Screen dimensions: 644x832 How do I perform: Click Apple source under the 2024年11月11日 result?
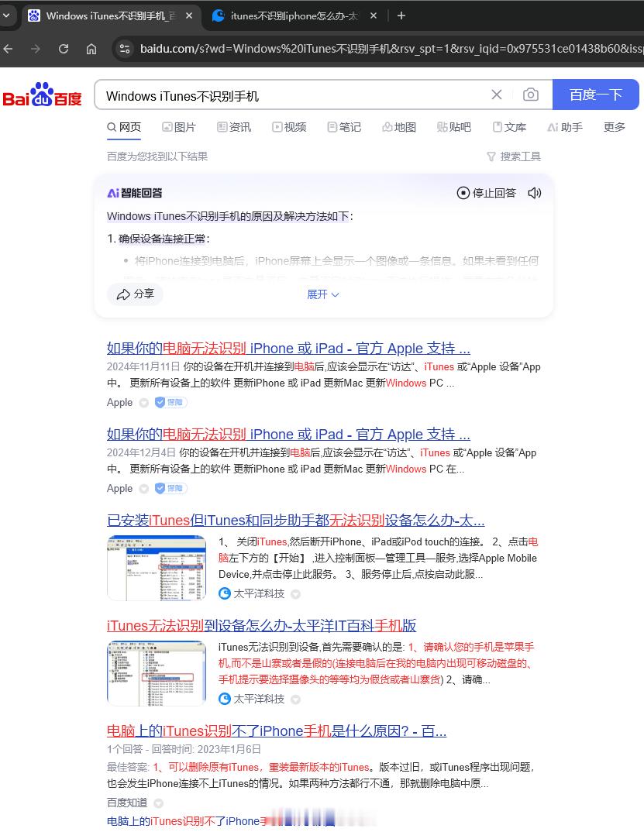119,403
